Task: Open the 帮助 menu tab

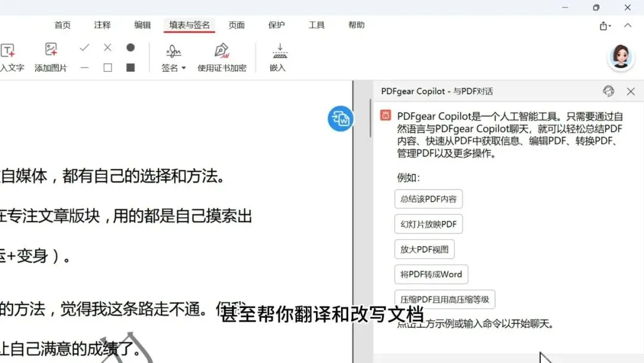Action: (357, 25)
